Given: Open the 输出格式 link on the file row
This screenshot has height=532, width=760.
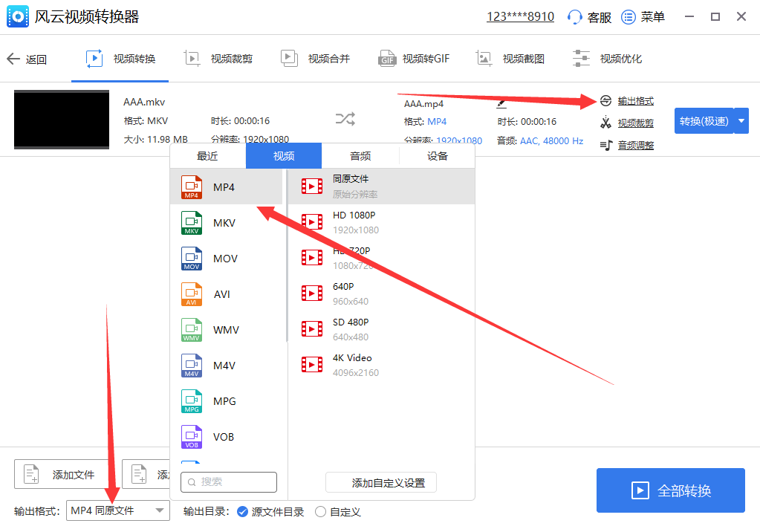Looking at the screenshot, I should [x=635, y=101].
